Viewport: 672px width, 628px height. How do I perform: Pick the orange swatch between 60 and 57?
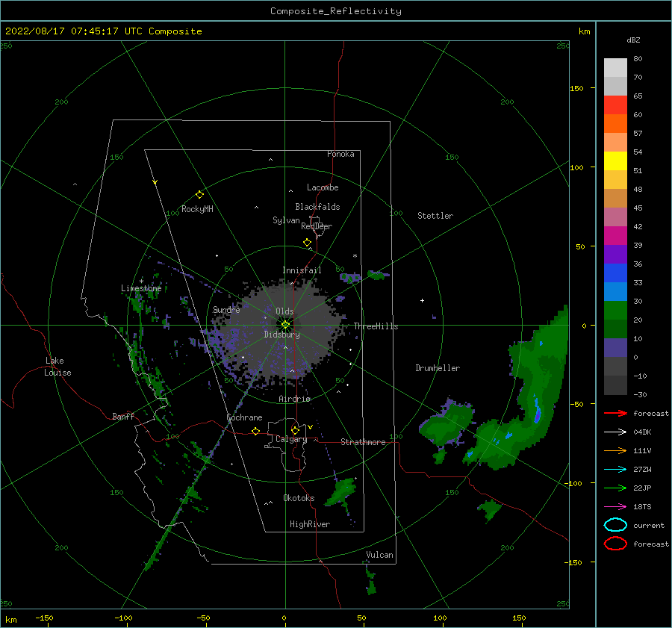tap(615, 124)
